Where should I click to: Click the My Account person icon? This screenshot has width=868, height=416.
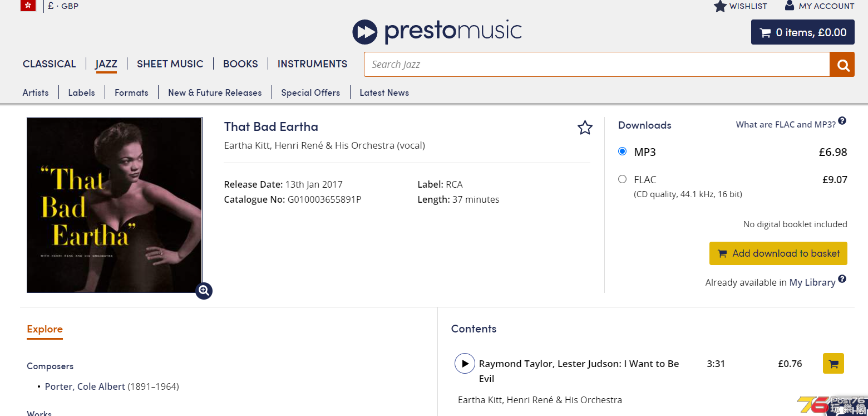click(789, 6)
